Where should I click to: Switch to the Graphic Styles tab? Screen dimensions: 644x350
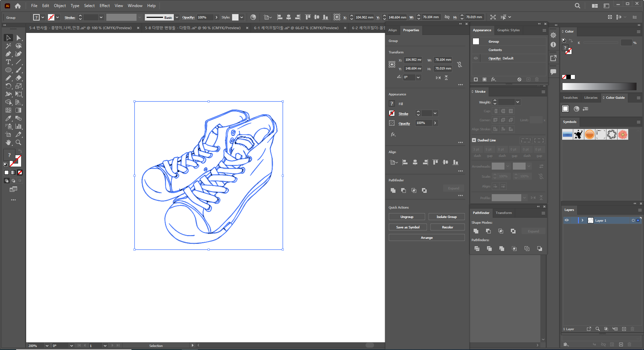point(508,30)
